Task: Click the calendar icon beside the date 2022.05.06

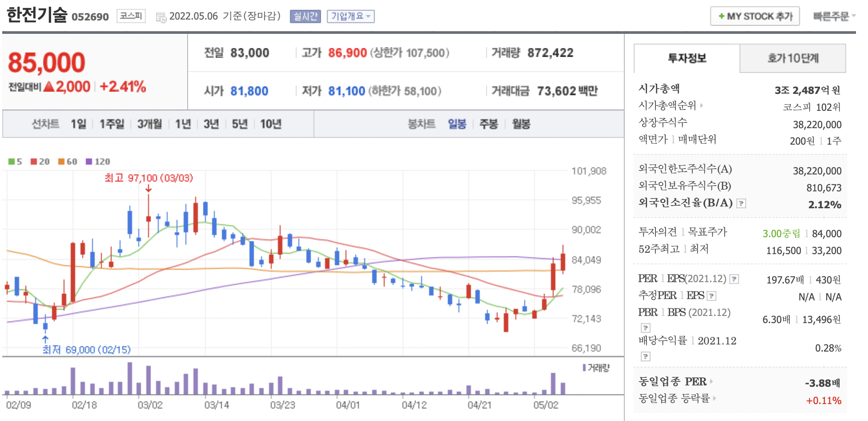Action: point(161,17)
